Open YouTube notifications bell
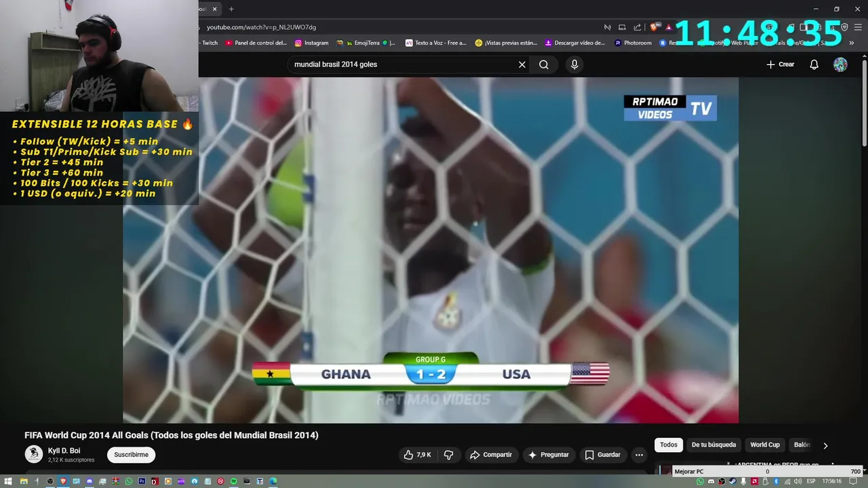 pos(814,64)
